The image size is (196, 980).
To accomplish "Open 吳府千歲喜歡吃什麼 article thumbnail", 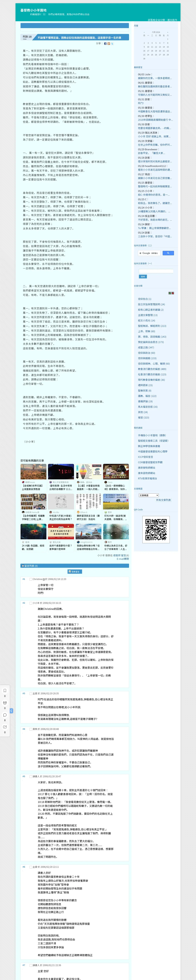I will pos(61,532).
